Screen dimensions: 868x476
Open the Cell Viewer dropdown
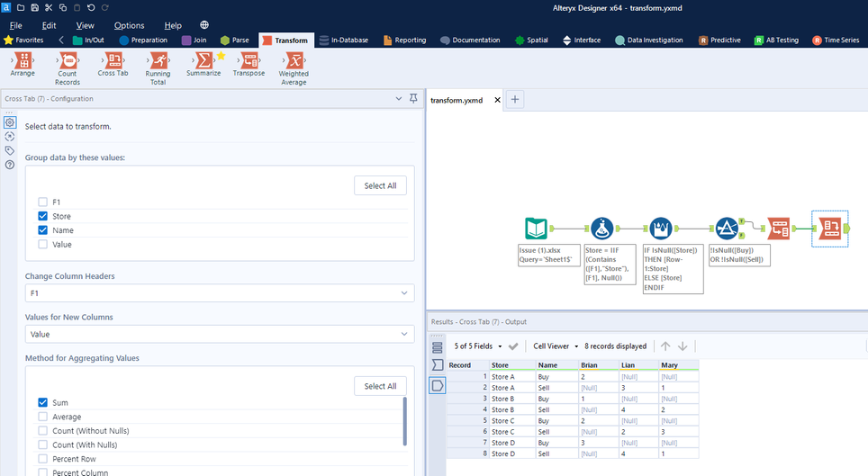556,346
